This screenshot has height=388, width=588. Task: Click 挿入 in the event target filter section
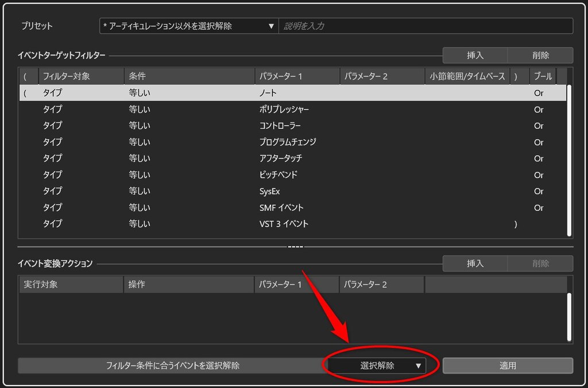[475, 55]
